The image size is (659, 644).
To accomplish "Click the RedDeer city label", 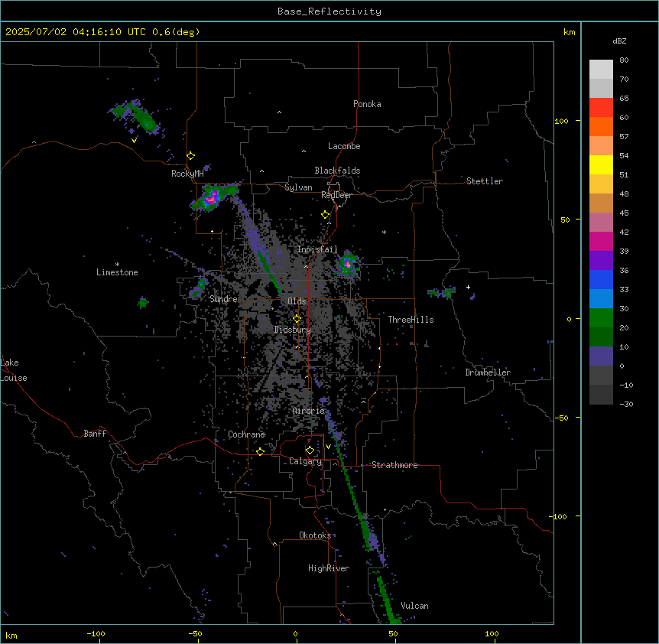I will point(336,195).
